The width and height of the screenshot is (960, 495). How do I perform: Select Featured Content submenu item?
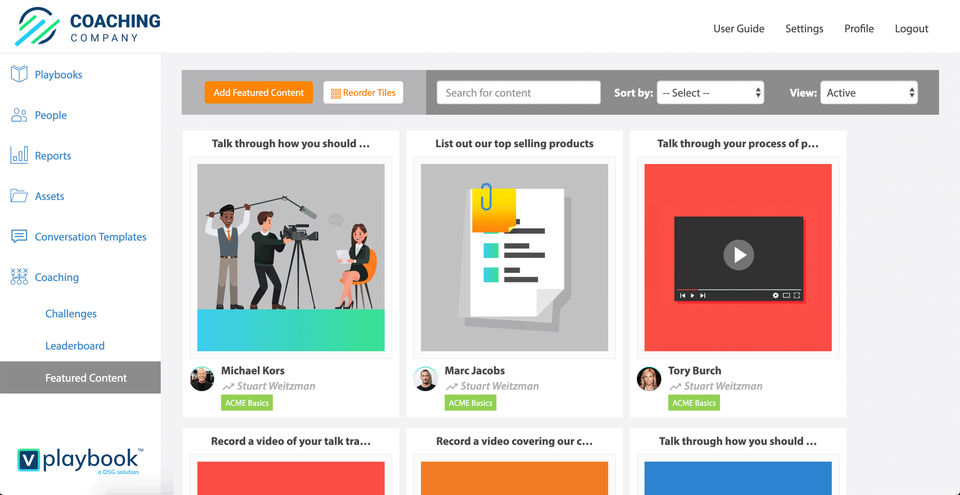[80, 377]
